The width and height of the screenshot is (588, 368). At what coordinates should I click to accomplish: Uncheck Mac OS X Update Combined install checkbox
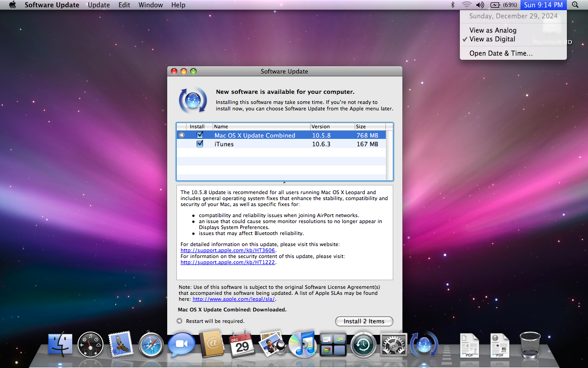(x=200, y=135)
